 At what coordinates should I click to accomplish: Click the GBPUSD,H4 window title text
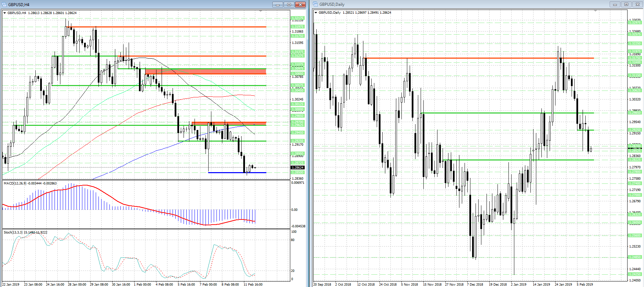coord(19,5)
